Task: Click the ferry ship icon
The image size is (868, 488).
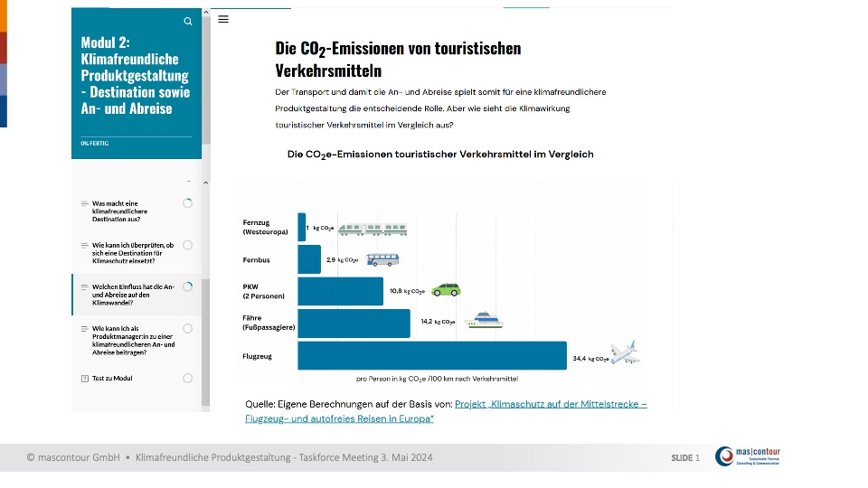Action: [484, 320]
